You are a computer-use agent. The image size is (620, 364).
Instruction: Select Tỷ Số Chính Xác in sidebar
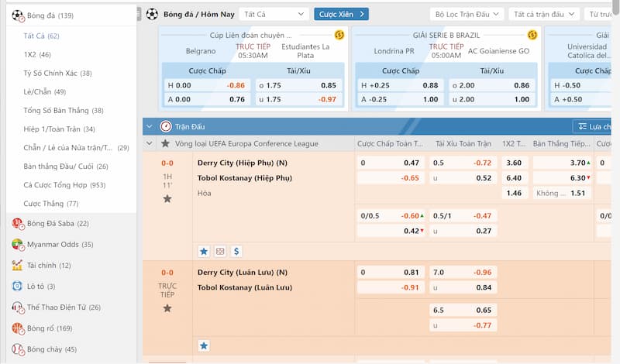[57, 73]
